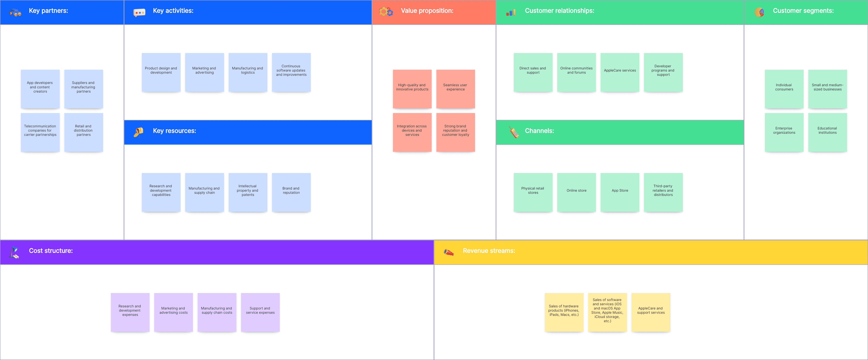Select 'Telecommunication companies for carrier partnerships' note
Viewport: 868px width, 360px height.
[x=40, y=132]
